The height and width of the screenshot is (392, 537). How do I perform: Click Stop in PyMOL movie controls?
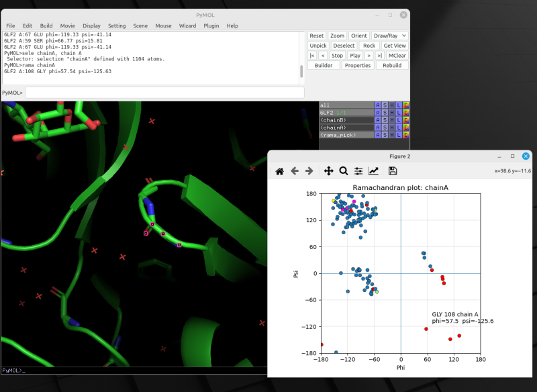coord(337,56)
